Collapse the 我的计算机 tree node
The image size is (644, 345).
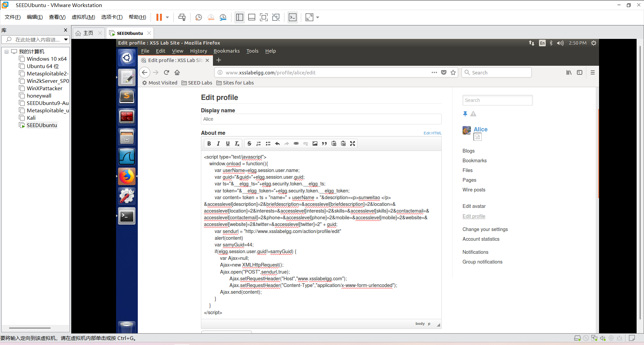pyautogui.click(x=6, y=52)
